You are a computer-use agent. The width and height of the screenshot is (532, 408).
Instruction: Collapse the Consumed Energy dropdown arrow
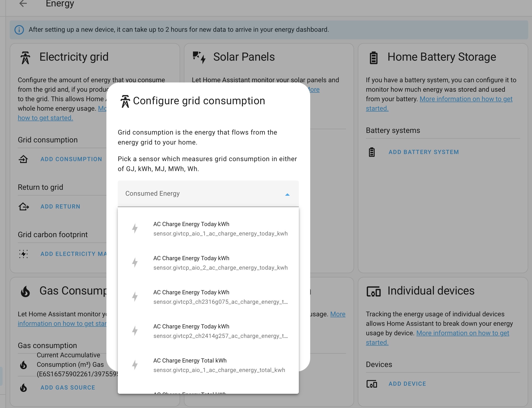pyautogui.click(x=287, y=195)
